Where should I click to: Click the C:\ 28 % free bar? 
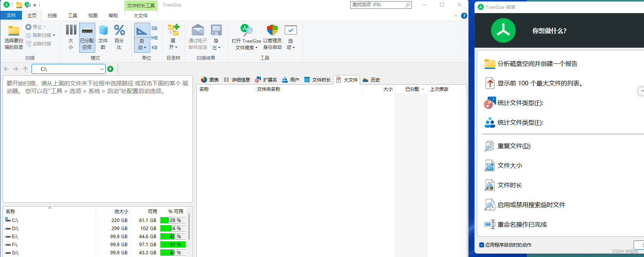173,220
